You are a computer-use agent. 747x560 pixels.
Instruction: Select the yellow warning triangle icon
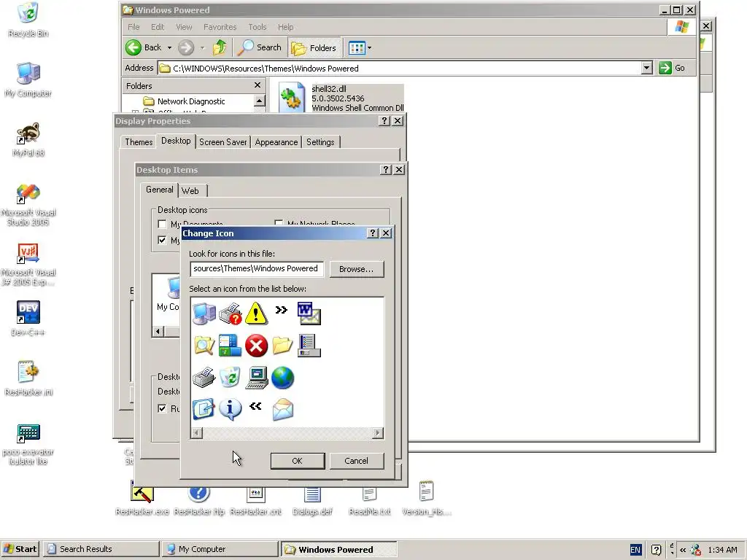[x=256, y=314]
